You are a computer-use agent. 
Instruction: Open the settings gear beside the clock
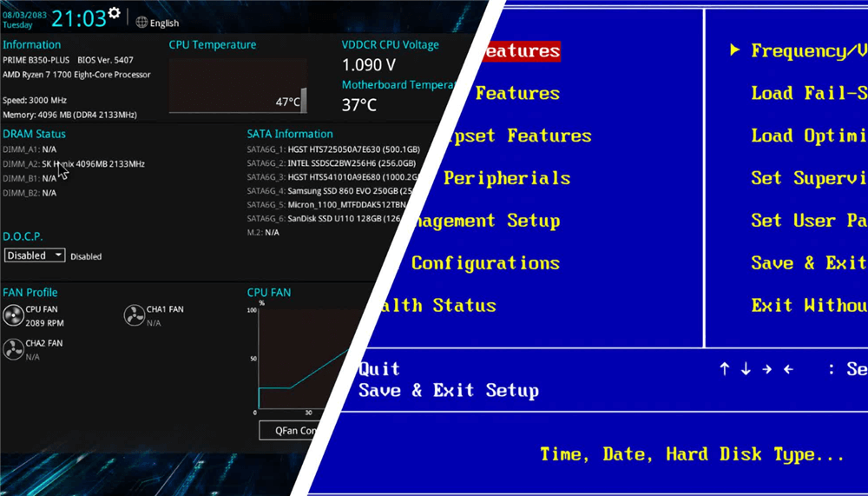tap(114, 13)
